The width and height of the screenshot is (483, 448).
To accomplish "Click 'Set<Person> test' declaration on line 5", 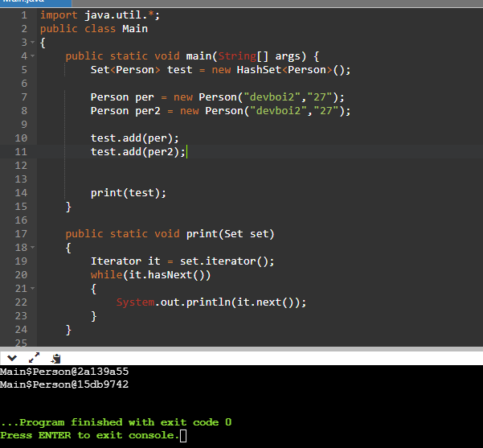I will (141, 70).
